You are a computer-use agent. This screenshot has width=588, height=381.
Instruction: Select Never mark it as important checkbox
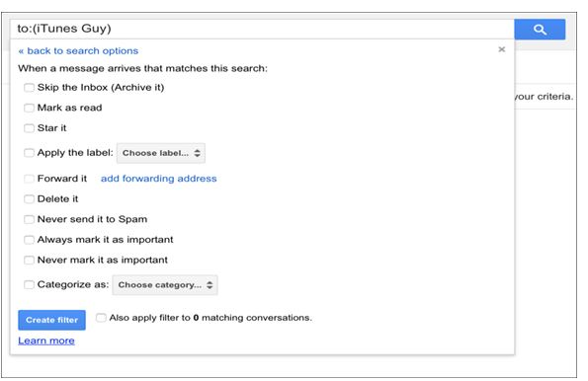coord(29,260)
